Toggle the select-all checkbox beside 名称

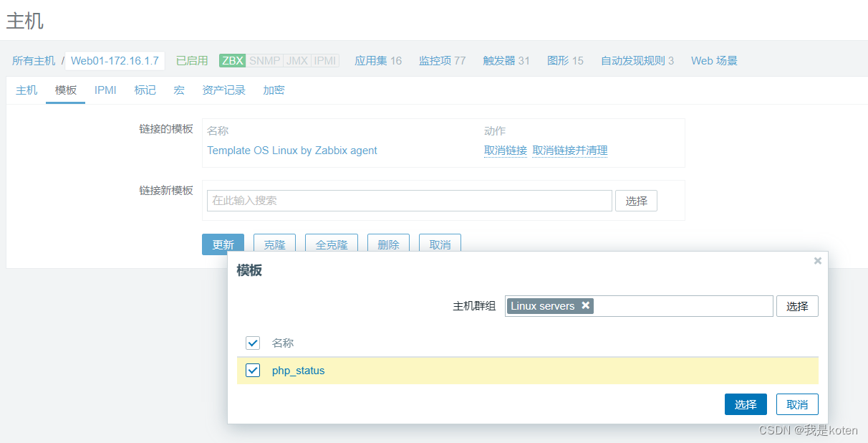[x=253, y=343]
